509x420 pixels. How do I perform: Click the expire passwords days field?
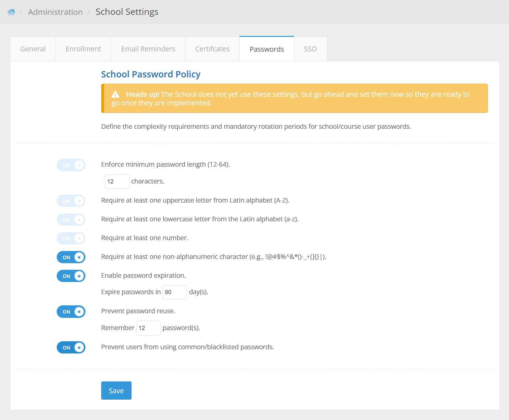pyautogui.click(x=175, y=292)
